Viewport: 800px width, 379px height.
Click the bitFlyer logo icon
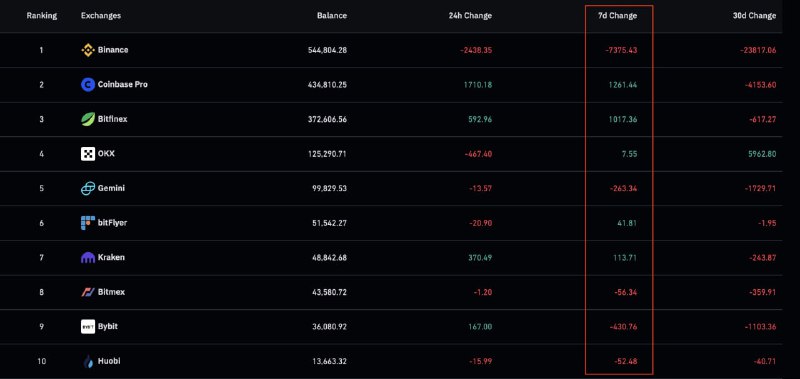coord(88,223)
